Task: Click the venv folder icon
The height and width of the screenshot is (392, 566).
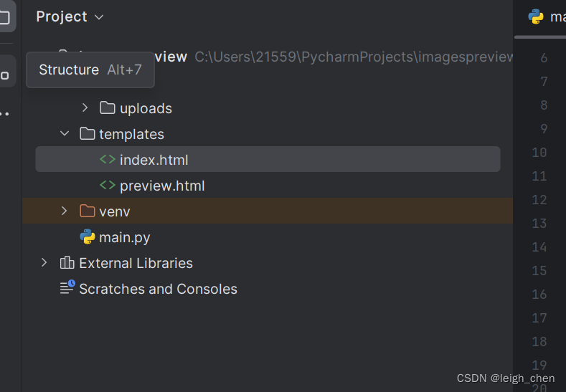Action: 88,211
